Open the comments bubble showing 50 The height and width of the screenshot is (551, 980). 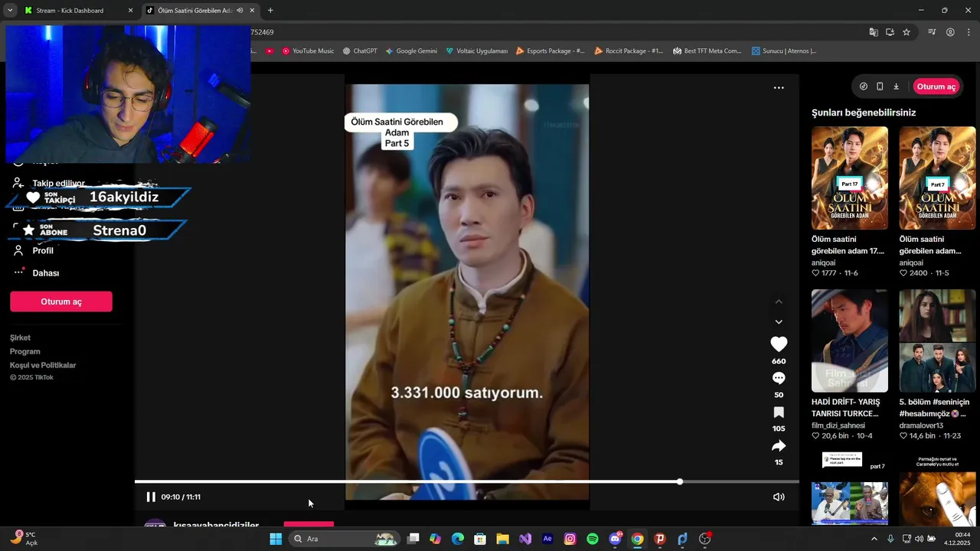(779, 378)
